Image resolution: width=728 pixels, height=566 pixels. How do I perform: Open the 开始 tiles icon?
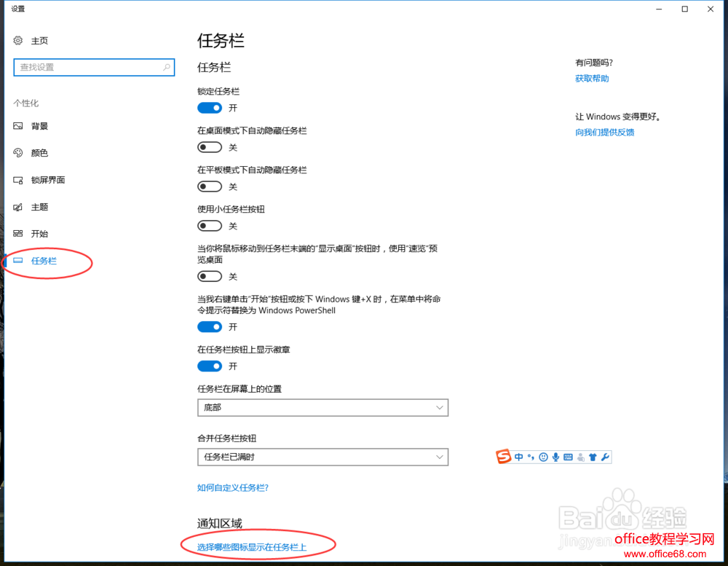[x=18, y=233]
